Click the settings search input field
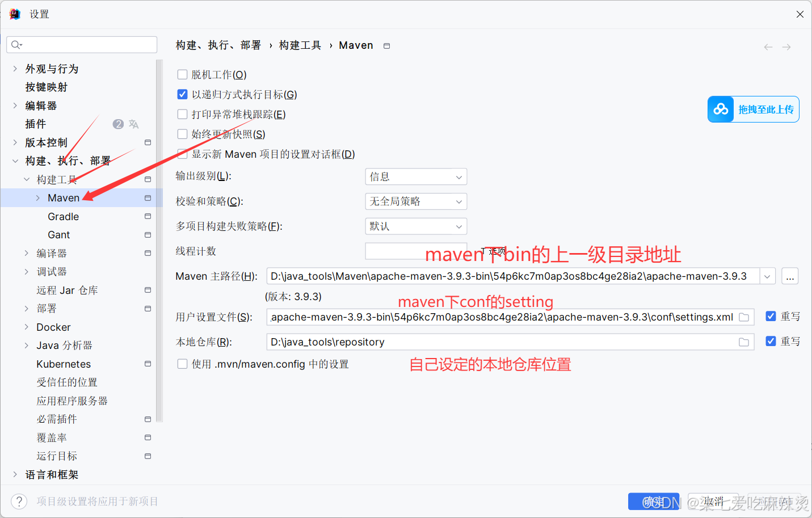The height and width of the screenshot is (518, 812). point(82,45)
